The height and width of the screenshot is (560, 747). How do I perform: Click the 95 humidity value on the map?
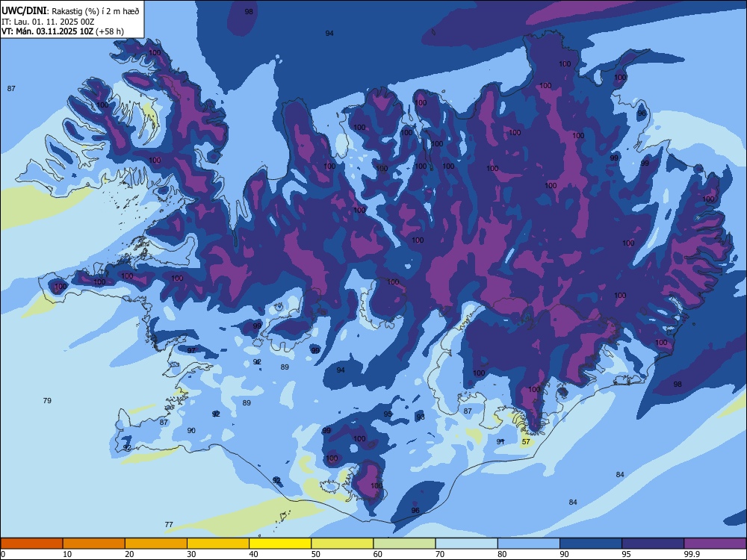click(x=388, y=414)
